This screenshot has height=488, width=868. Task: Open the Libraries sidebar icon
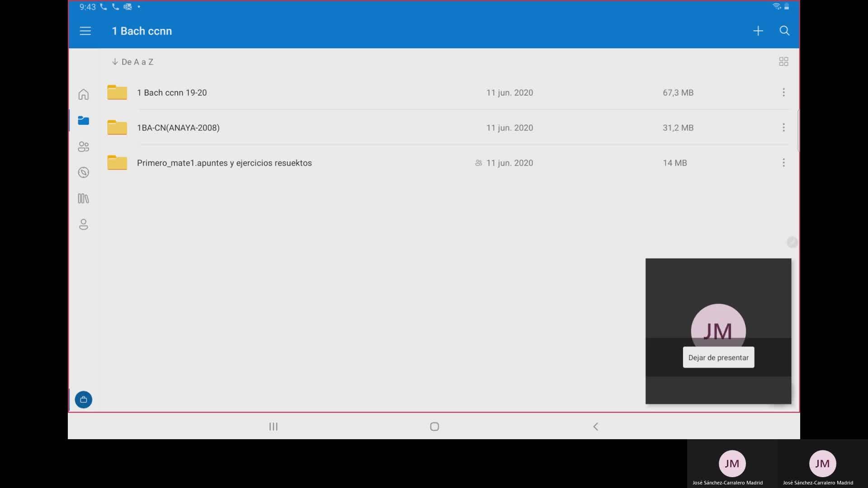[x=84, y=198]
